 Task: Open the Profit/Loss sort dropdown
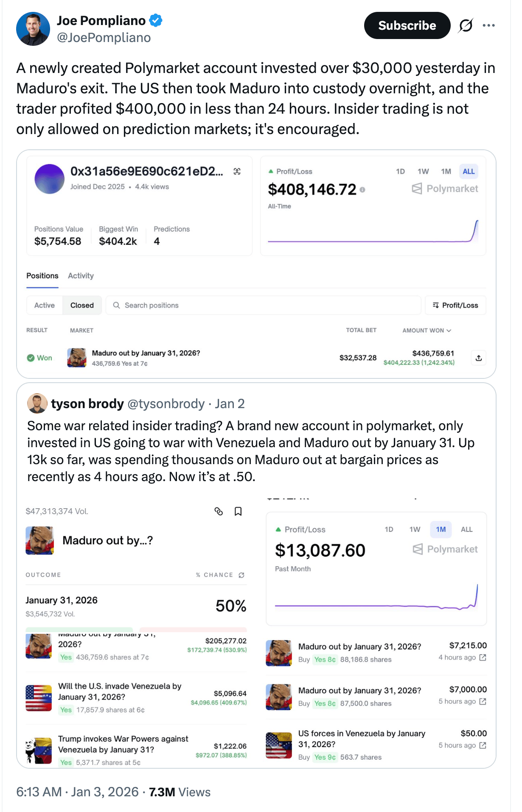click(455, 305)
